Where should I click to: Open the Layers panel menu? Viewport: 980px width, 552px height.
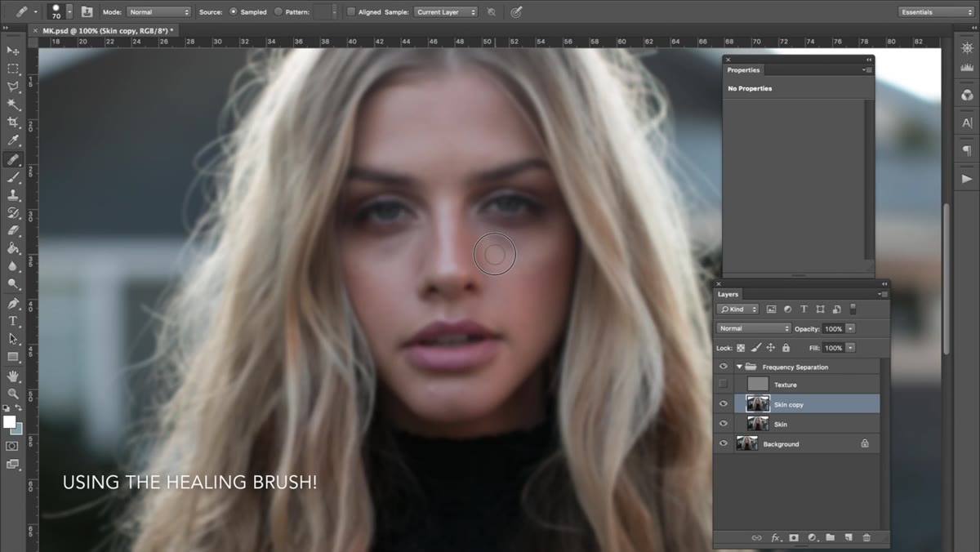(x=883, y=294)
